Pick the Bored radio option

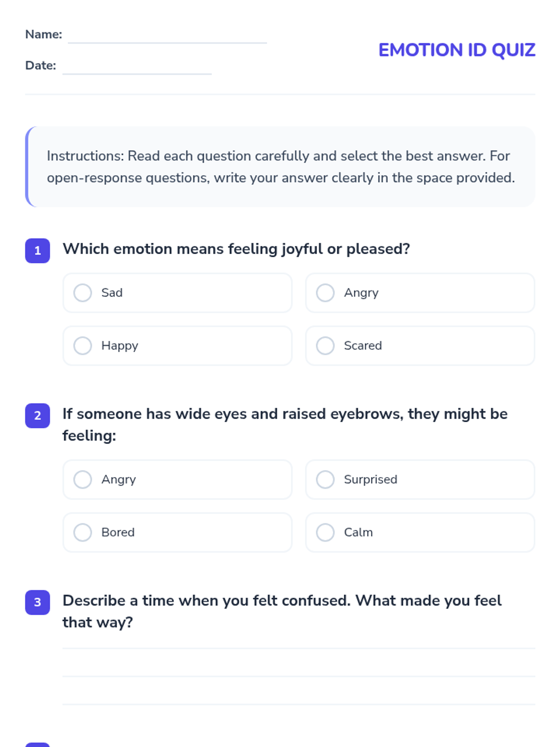(x=83, y=532)
